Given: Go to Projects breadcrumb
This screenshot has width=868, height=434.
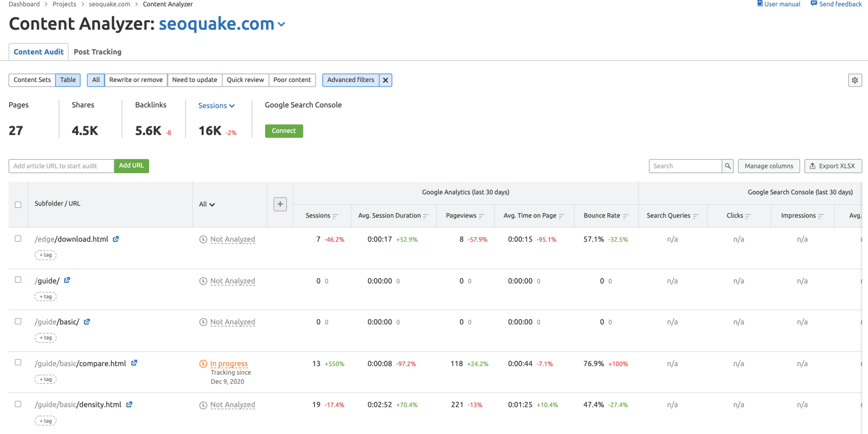Looking at the screenshot, I should click(64, 4).
